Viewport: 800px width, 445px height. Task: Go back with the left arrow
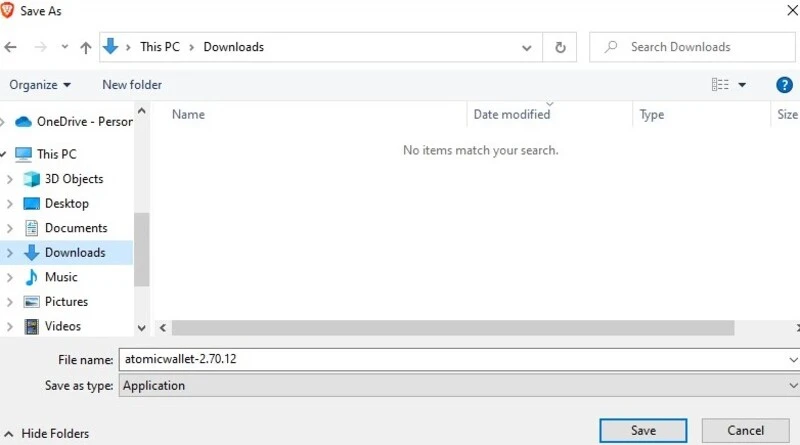pyautogui.click(x=10, y=47)
